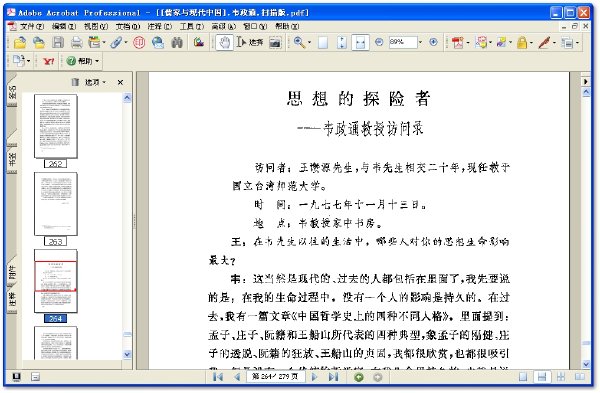
Task: Open the Sign pen dropdown arrow
Action: (554, 42)
